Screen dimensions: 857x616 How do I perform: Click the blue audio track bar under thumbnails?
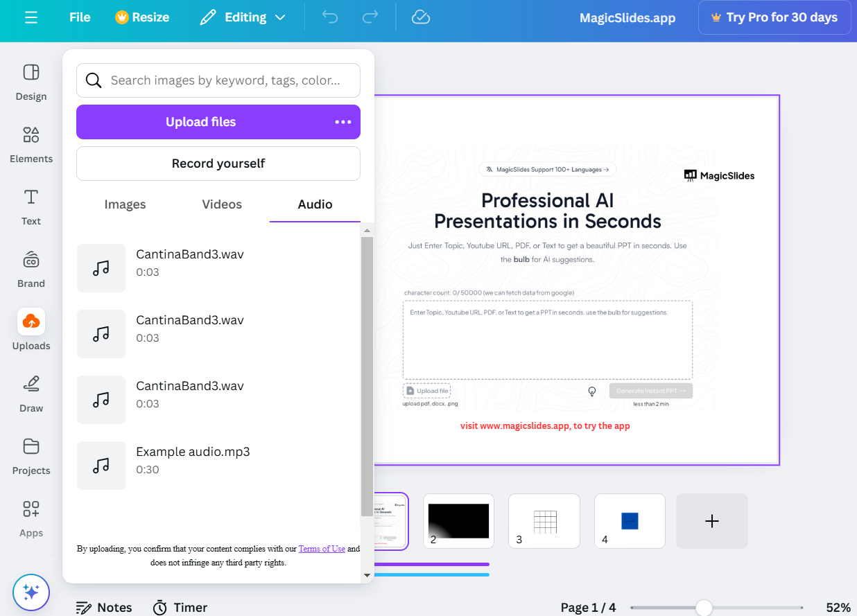pos(431,574)
